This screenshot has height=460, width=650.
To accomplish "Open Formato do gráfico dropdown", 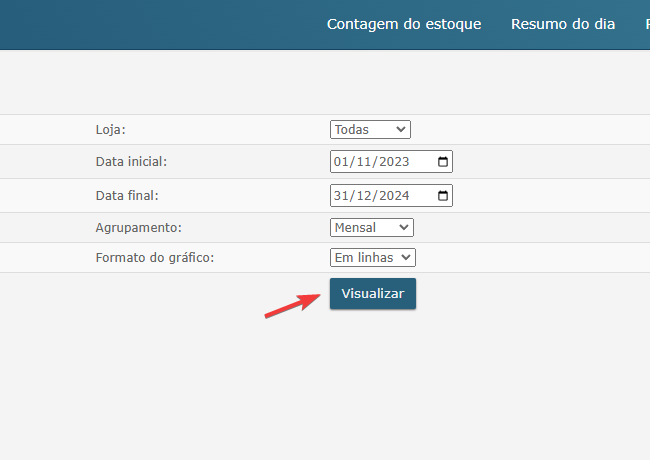I will pyautogui.click(x=373, y=257).
